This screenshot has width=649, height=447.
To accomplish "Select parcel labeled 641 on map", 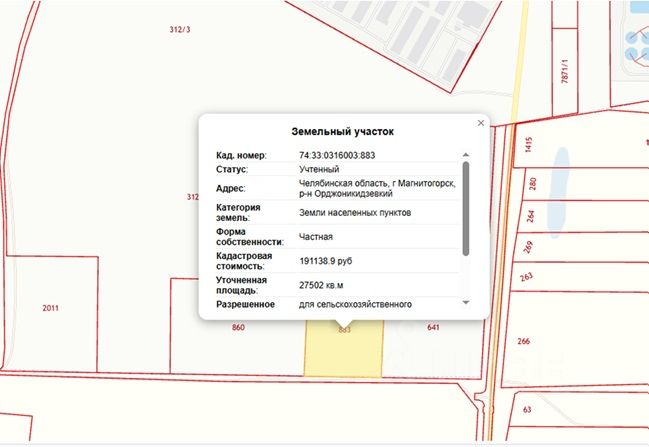I will (x=433, y=327).
